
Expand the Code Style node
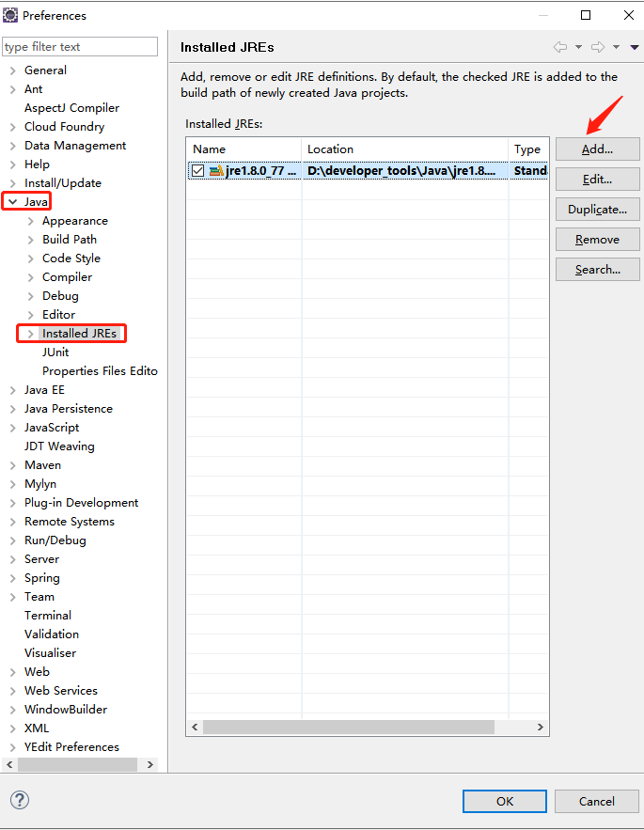[31, 258]
